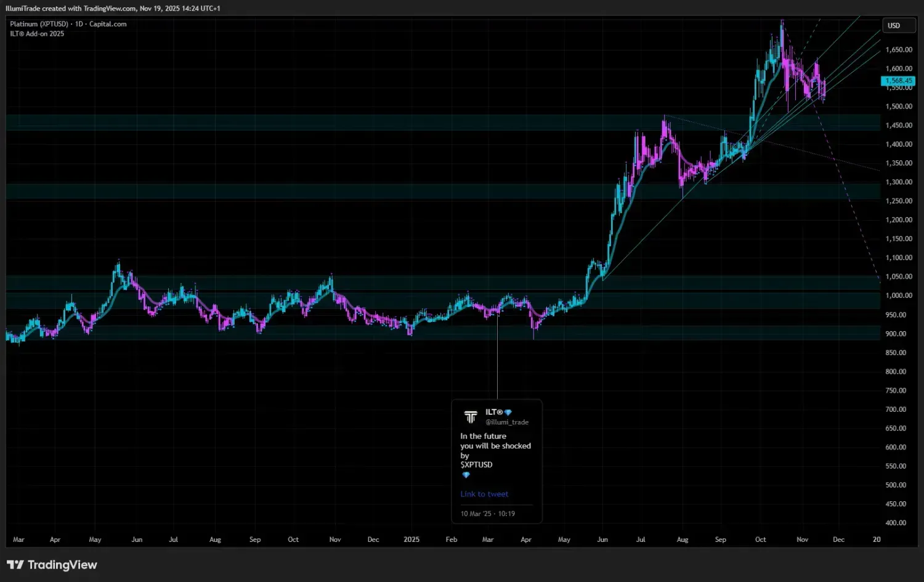This screenshot has width=924, height=582.
Task: Select the Dec label on the time axis
Action: click(838, 539)
